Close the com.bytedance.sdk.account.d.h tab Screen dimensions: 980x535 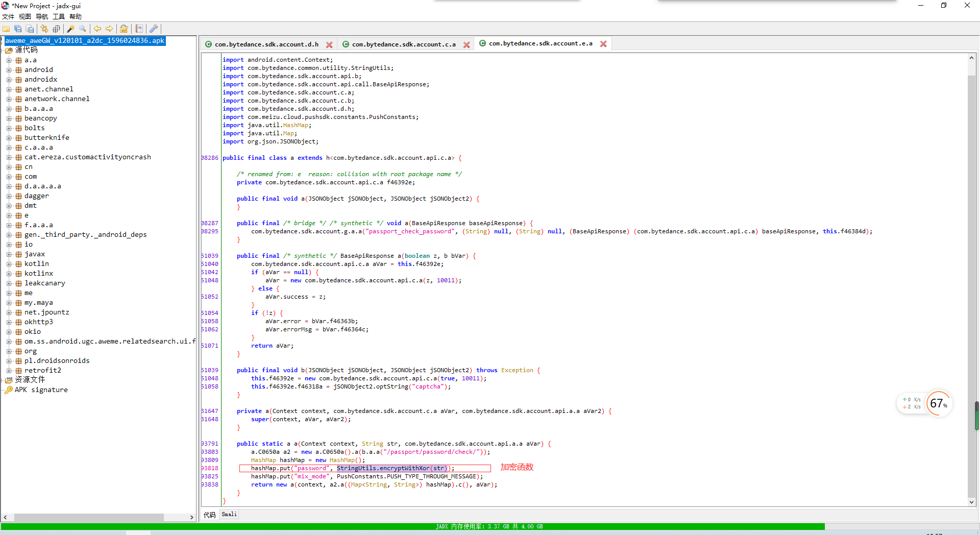pos(329,45)
